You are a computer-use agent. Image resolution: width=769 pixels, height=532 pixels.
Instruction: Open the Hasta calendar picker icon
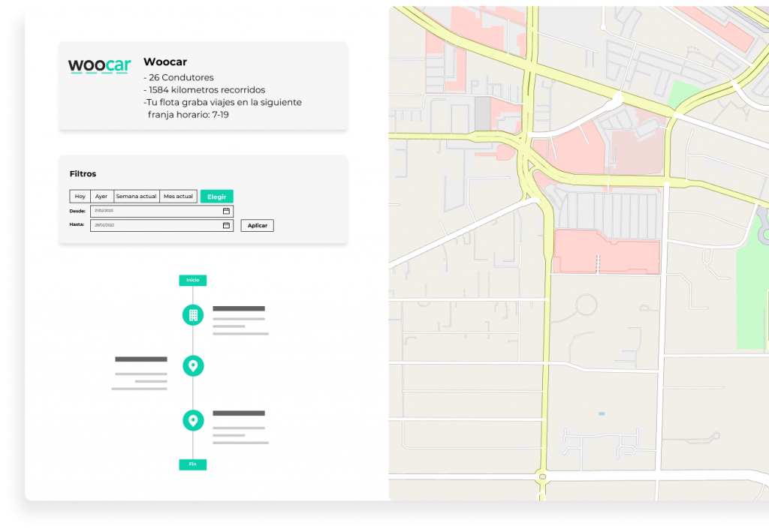point(225,225)
